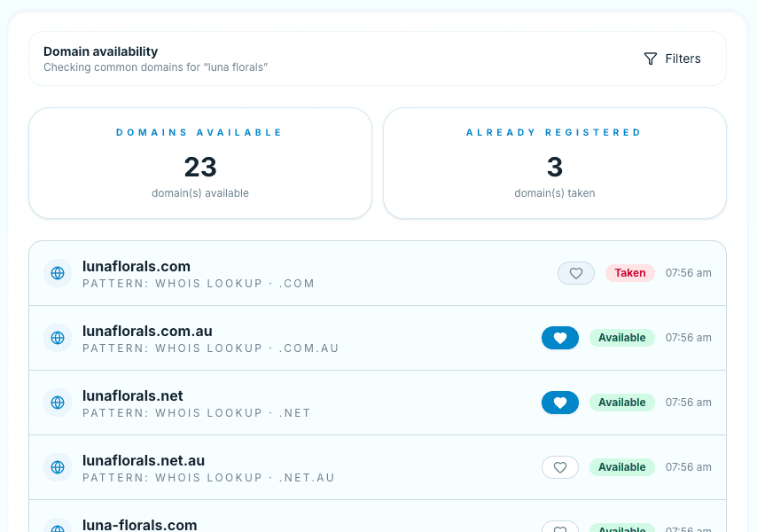Image resolution: width=757 pixels, height=532 pixels.
Task: Unfavorite lunaflorals.com.au heart toggle
Action: pyautogui.click(x=560, y=338)
